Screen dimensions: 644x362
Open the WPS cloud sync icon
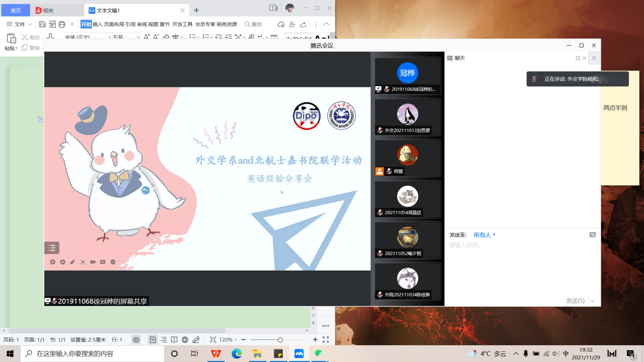tap(281, 24)
